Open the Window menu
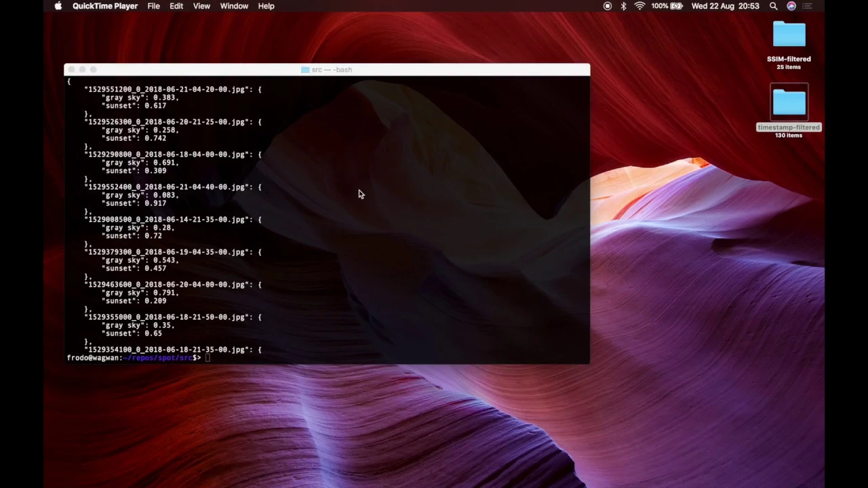The width and height of the screenshot is (868, 488). [234, 6]
